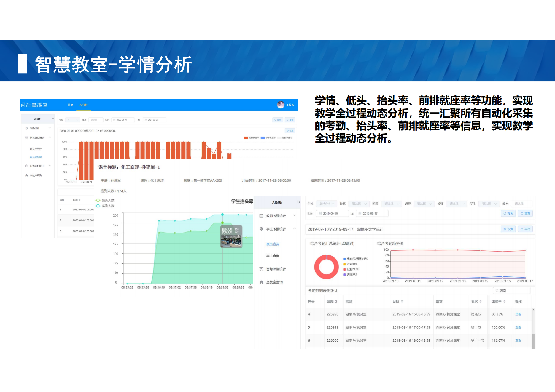
Task: Click the 空教室查询 home icon in lower panel
Action: (261, 282)
